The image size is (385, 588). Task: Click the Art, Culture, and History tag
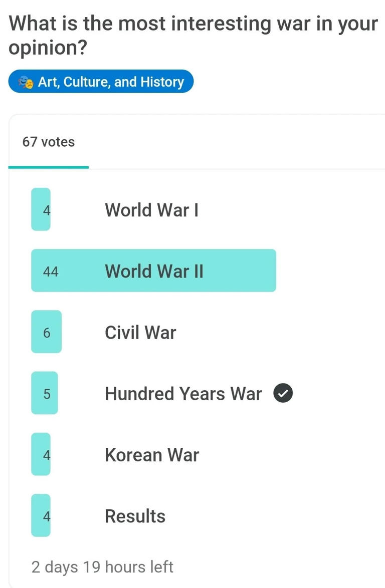100,81
